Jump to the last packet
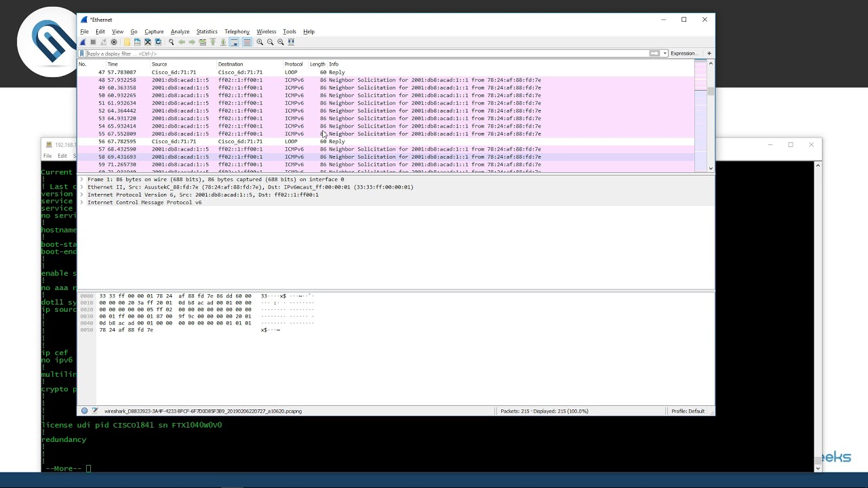 point(223,42)
